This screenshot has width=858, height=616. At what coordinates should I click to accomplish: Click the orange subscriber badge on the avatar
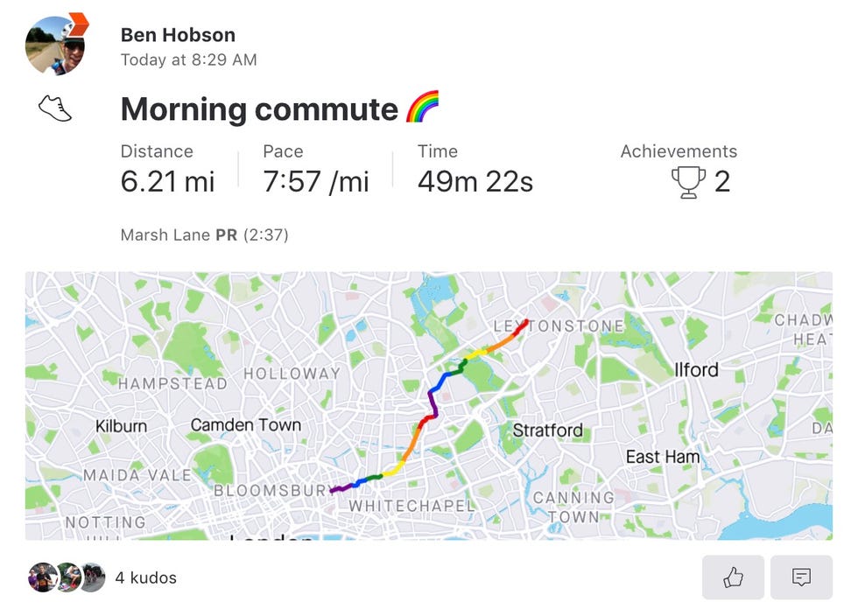(x=78, y=24)
